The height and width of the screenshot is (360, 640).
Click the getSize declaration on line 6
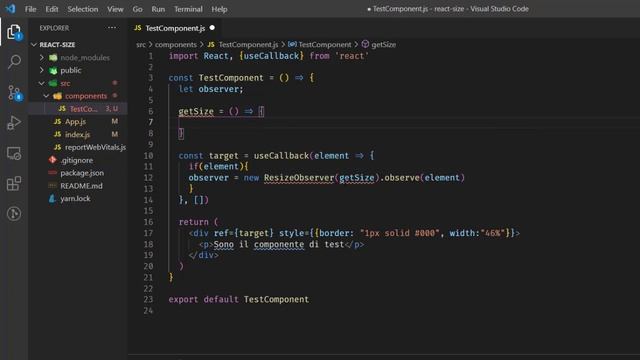click(196, 111)
